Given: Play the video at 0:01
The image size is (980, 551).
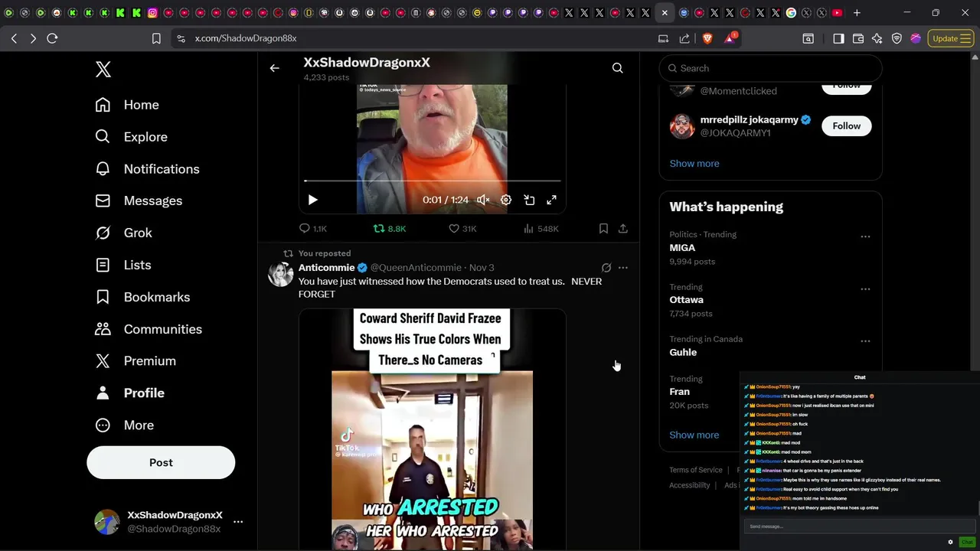Looking at the screenshot, I should 312,200.
